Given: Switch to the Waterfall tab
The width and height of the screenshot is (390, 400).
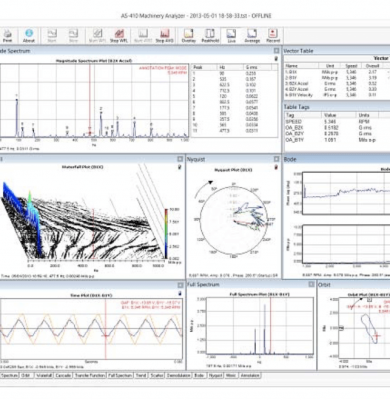Looking at the screenshot, I should pos(44,375).
